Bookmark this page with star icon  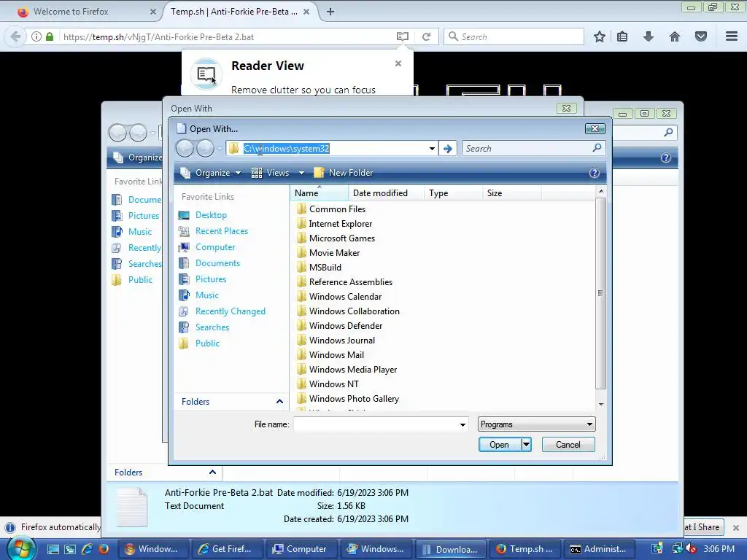(600, 36)
